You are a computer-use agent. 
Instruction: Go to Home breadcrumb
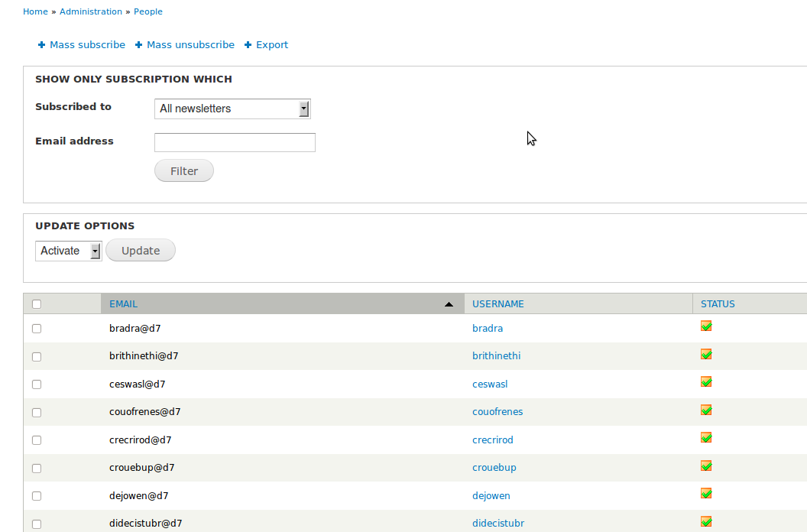(35, 11)
